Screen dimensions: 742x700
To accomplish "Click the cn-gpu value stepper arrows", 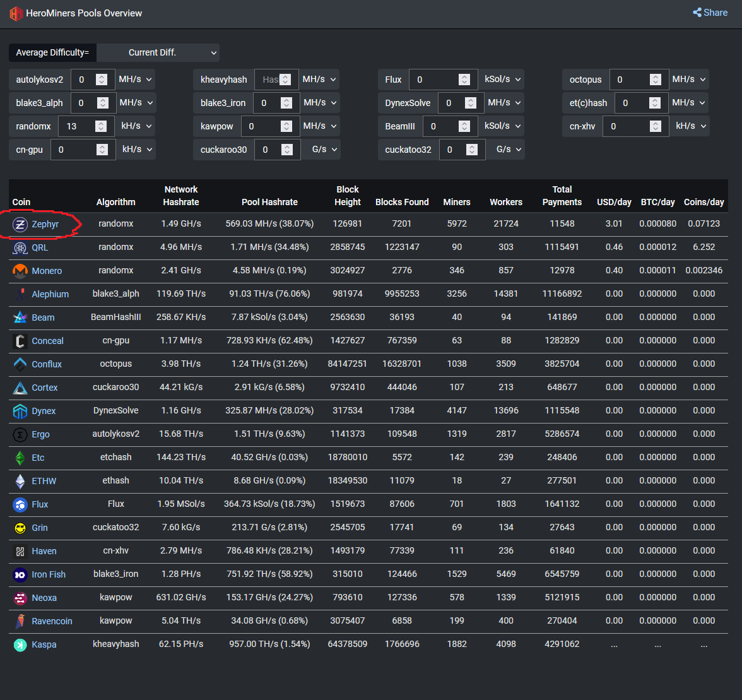I will coord(102,150).
